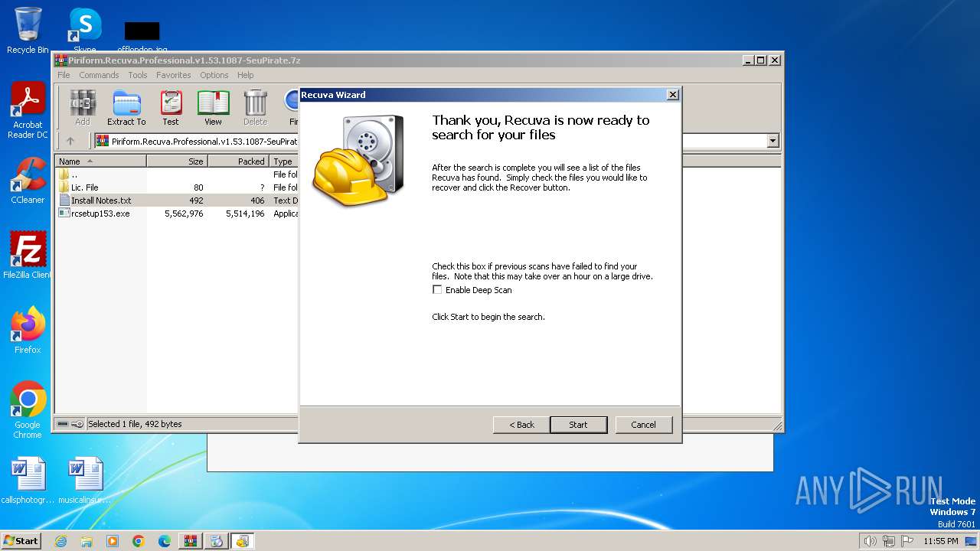This screenshot has height=551, width=980.
Task: Click the 11:55 PM taskbar clock
Action: (941, 541)
